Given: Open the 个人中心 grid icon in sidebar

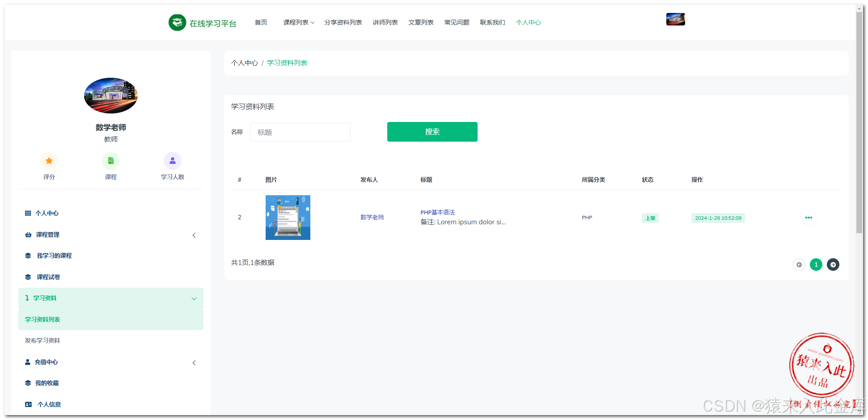Looking at the screenshot, I should 28,213.
